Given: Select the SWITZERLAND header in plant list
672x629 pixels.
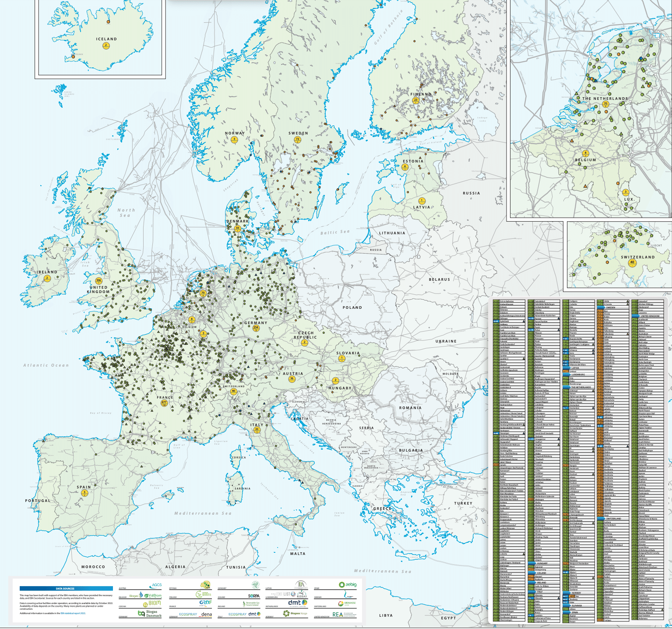Looking at the screenshot, I should [x=613, y=519].
